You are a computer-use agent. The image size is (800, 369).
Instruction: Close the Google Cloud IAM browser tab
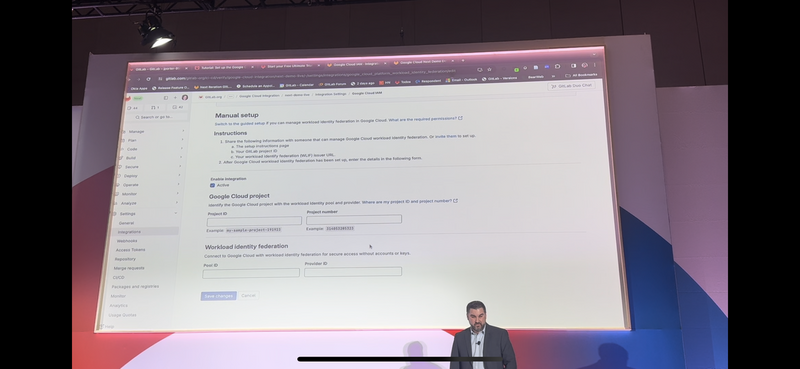[x=385, y=63]
